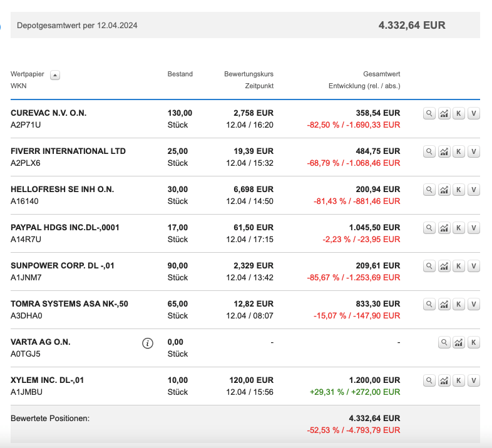Screen dimensions: 492x448
Task: Sell CUREVAC using the V button
Action: click(474, 113)
